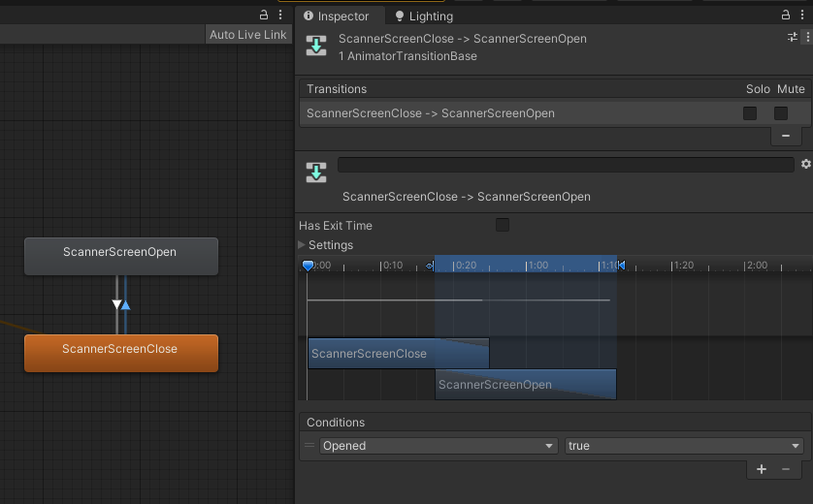The height and width of the screenshot is (504, 813).
Task: Remove the transition with the minus under Transitions list
Action: point(786,137)
